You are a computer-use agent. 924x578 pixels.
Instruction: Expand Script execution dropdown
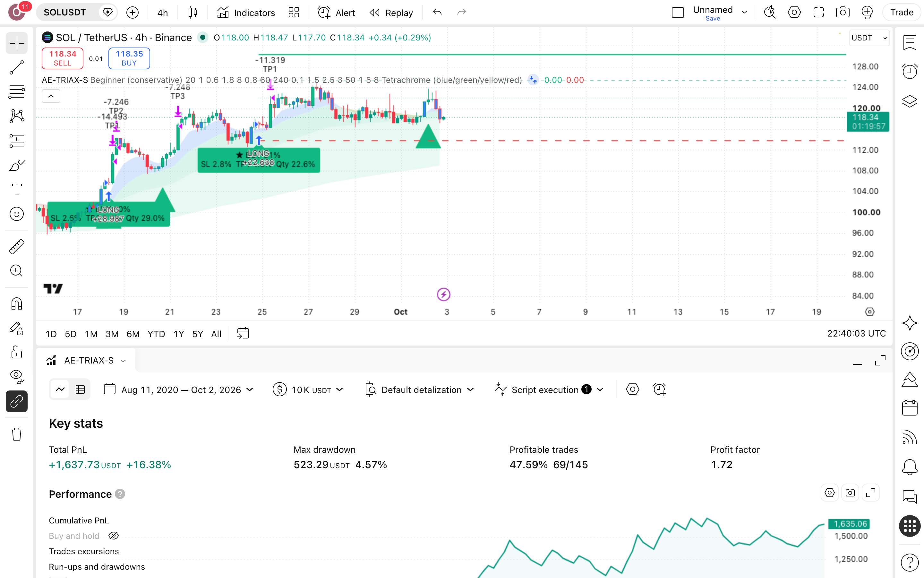click(549, 390)
